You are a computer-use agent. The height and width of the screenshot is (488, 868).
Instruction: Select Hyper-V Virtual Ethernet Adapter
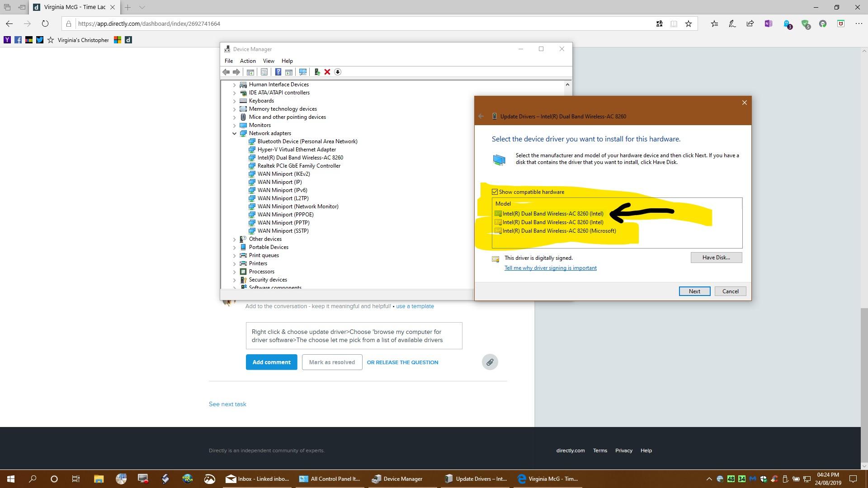pyautogui.click(x=297, y=150)
